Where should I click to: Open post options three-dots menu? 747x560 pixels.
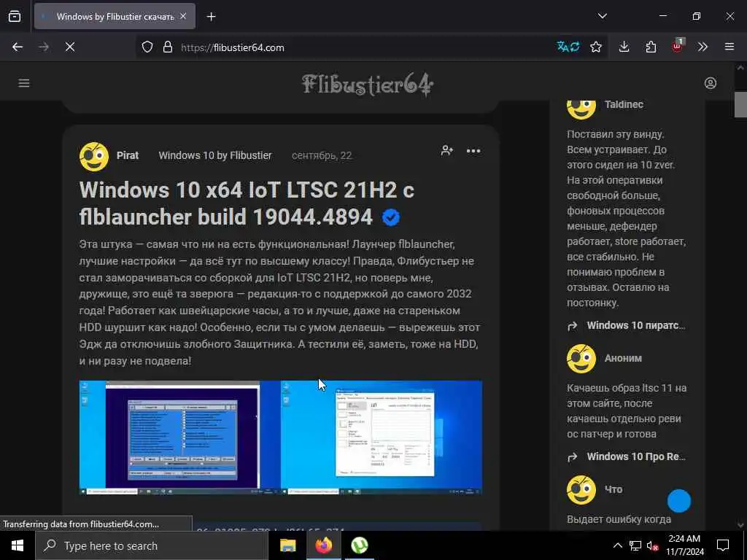click(473, 151)
